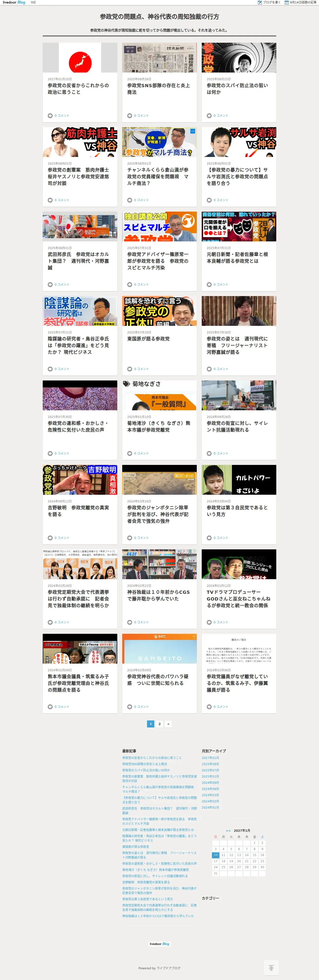The width and height of the screenshot is (319, 980).
Task: Click comment bubble icon under 参政党SNS部隊の存在と炎上商法
Action: tap(129, 116)
